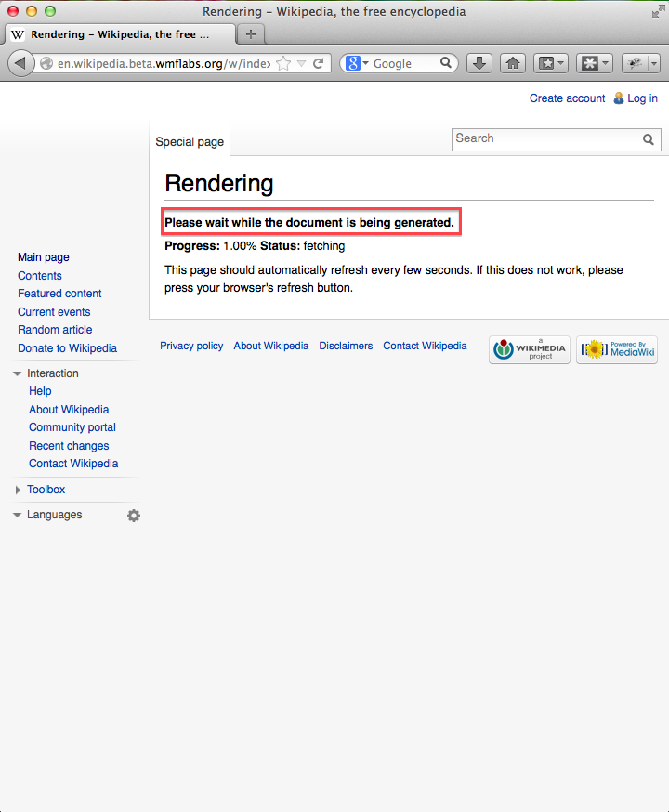Viewport: 669px width, 812px height.
Task: Open Current events link
Action: (54, 312)
